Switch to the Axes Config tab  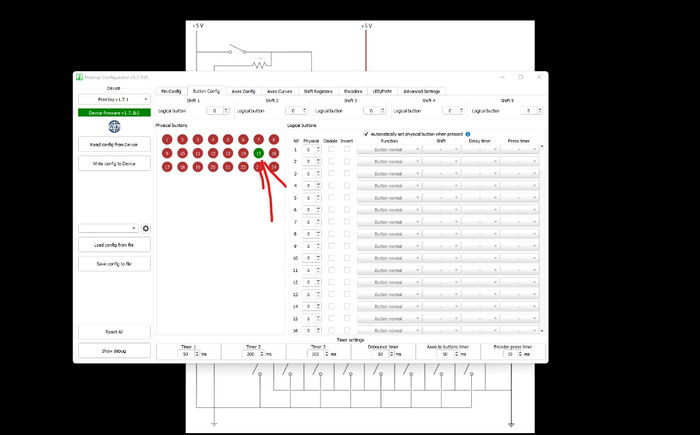(x=243, y=91)
